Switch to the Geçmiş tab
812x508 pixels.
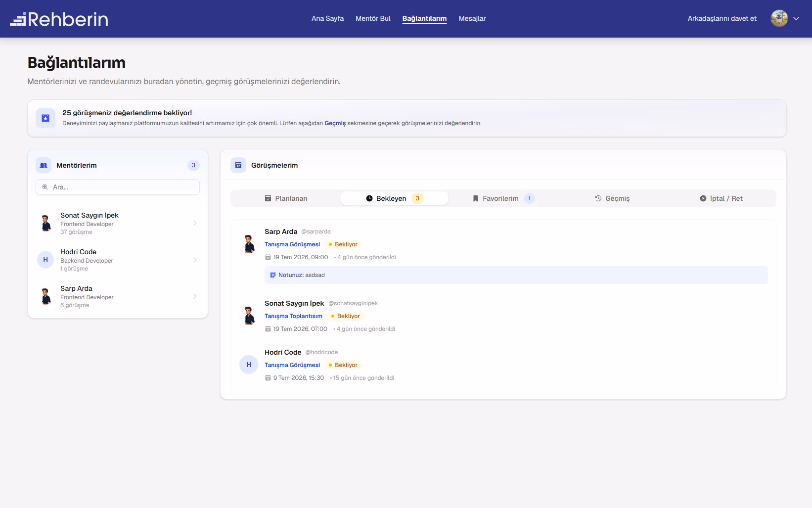tap(612, 198)
